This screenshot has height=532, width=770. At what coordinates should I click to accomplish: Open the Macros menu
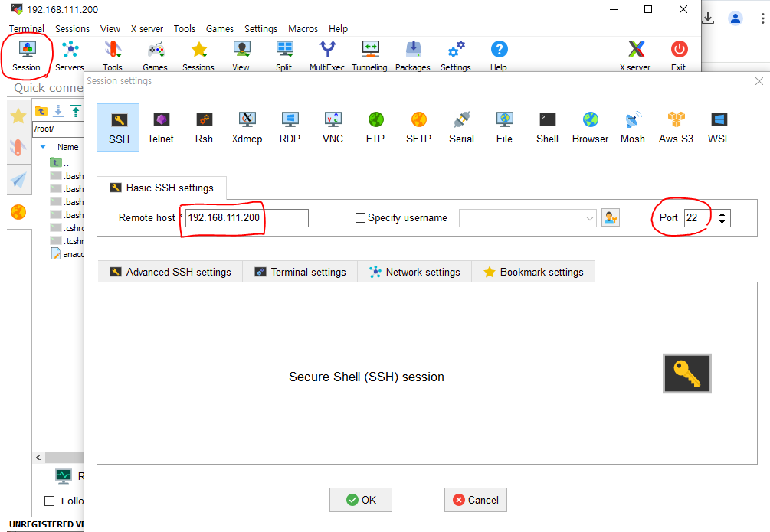click(x=303, y=28)
